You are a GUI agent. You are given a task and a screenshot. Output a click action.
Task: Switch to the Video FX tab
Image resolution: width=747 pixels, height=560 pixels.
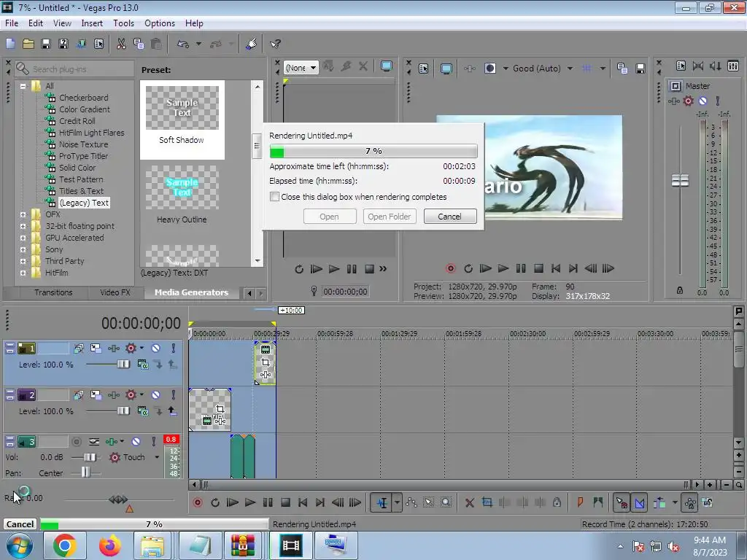click(x=115, y=292)
